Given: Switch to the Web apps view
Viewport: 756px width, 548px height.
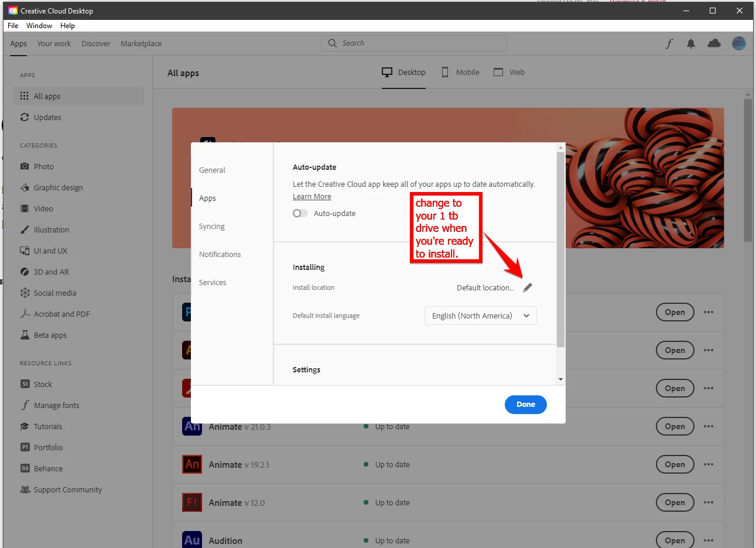Looking at the screenshot, I should pyautogui.click(x=509, y=73).
